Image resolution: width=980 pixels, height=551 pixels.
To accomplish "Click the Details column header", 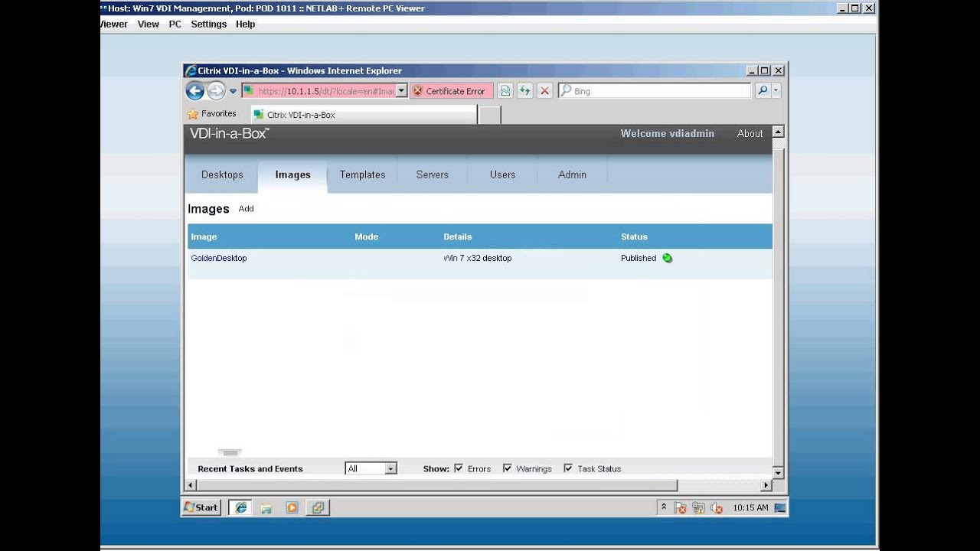I will click(458, 236).
